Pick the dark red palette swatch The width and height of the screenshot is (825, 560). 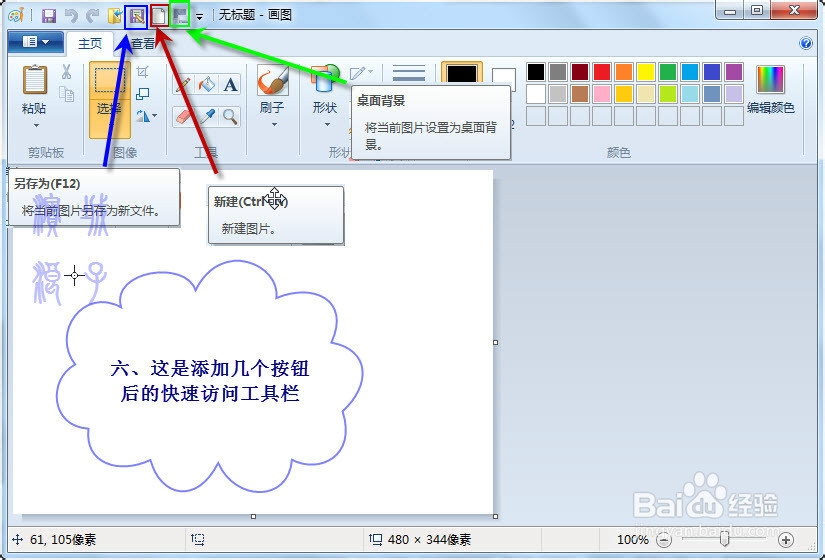580,72
